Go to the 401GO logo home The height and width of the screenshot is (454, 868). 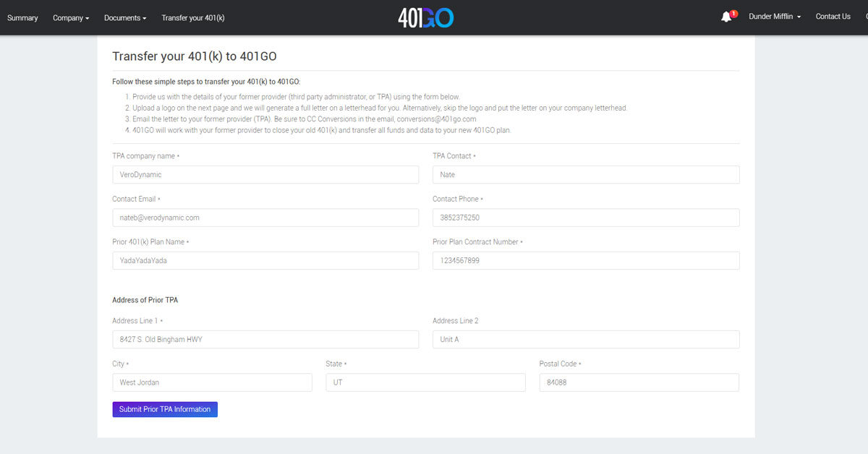click(x=426, y=17)
